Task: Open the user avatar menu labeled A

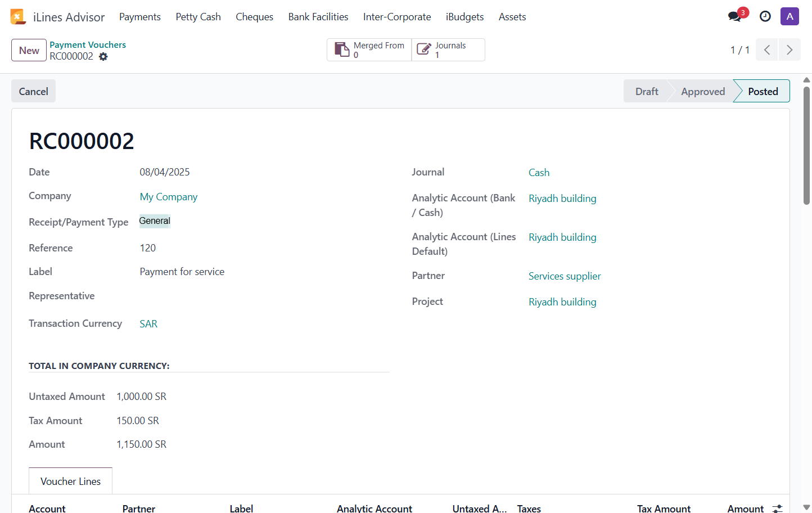Action: (x=790, y=16)
